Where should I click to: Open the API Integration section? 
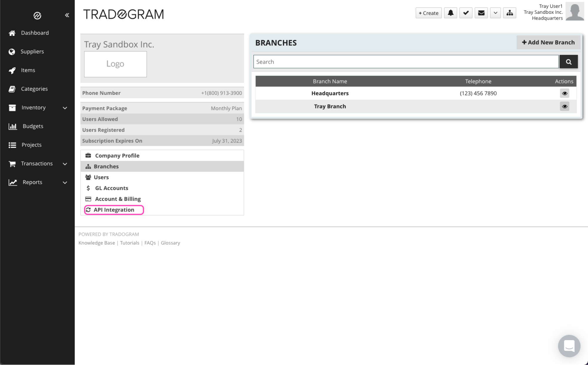(114, 210)
